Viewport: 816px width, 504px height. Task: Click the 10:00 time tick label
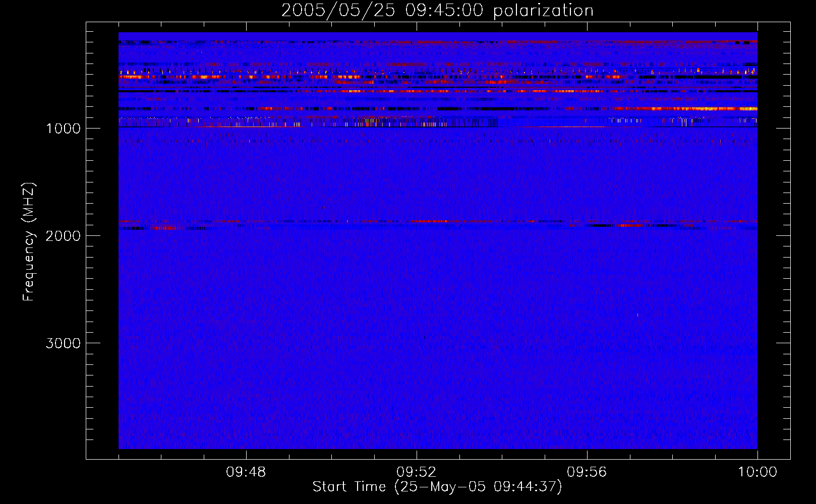coord(757,472)
